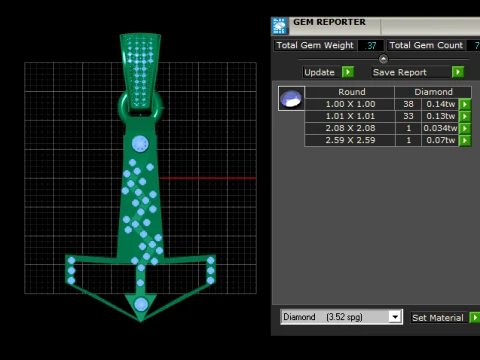Select the 1.00 X 1.00 size cell
Image resolution: width=480 pixels, height=360 pixels.
[x=350, y=104]
